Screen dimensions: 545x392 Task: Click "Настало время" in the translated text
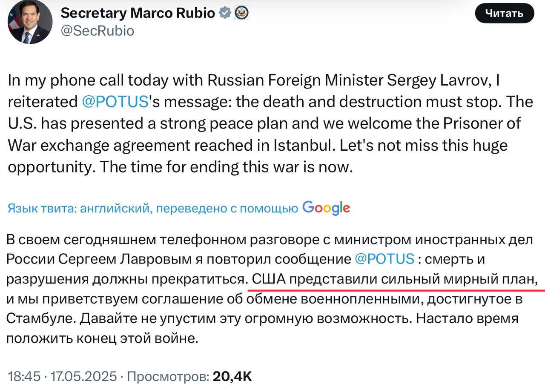467,318
